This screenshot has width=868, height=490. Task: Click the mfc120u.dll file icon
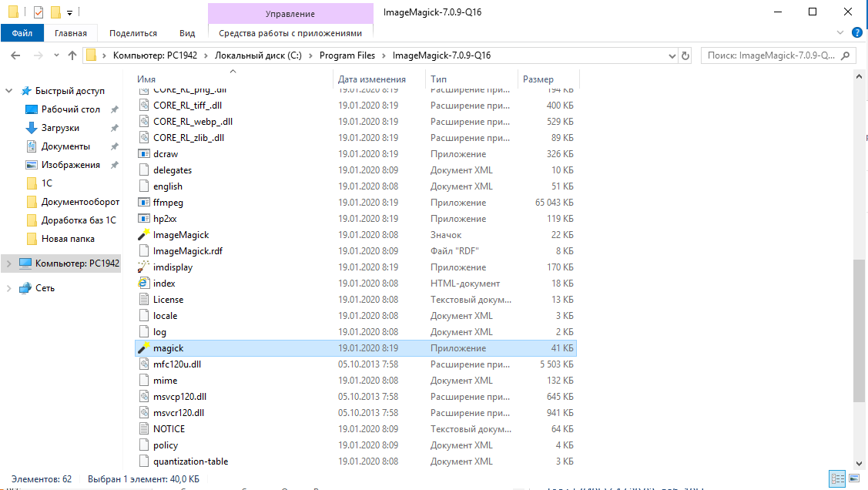point(143,364)
